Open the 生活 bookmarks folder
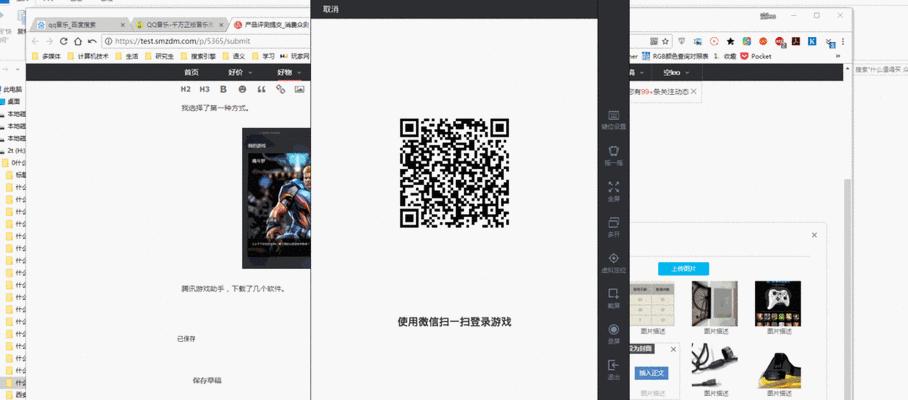 tap(127, 56)
